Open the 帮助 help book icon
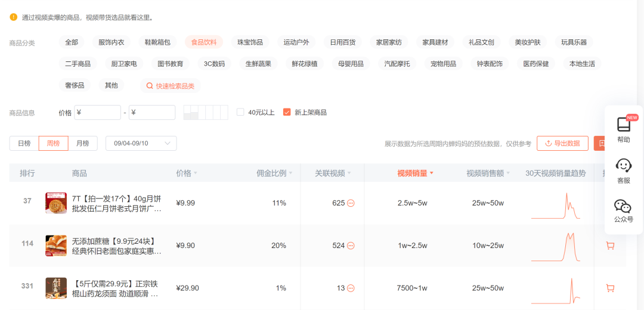The width and height of the screenshot is (644, 310). tap(623, 125)
